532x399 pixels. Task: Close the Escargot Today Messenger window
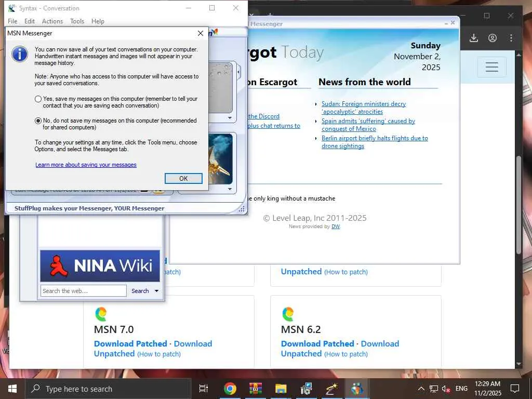point(453,23)
